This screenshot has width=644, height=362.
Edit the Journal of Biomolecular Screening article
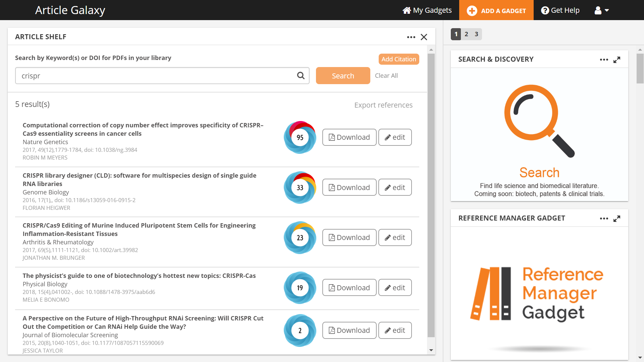395,330
